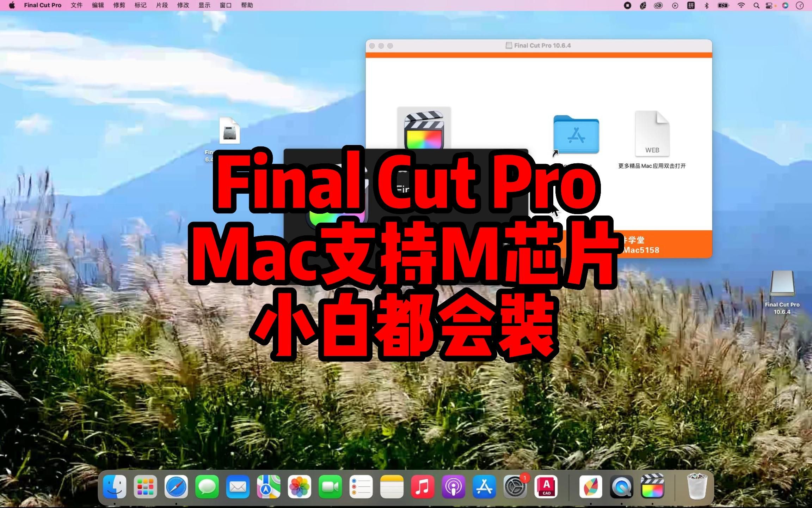Open the Trash from the Dock
The width and height of the screenshot is (812, 508).
click(x=697, y=486)
